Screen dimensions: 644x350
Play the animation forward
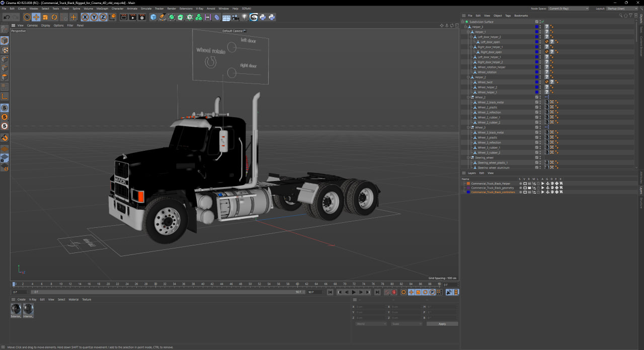[x=354, y=292]
